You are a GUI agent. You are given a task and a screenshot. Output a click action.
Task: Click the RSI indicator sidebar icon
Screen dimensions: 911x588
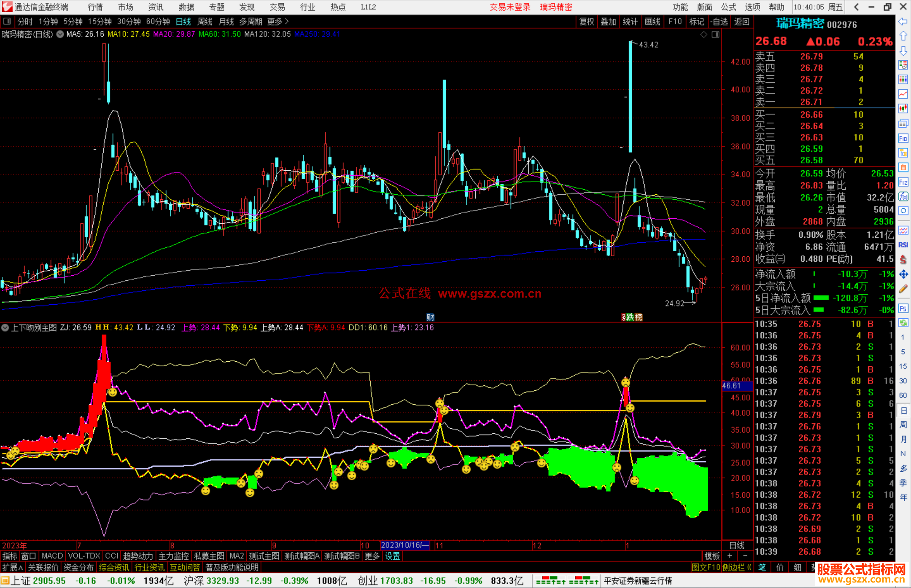(x=903, y=245)
